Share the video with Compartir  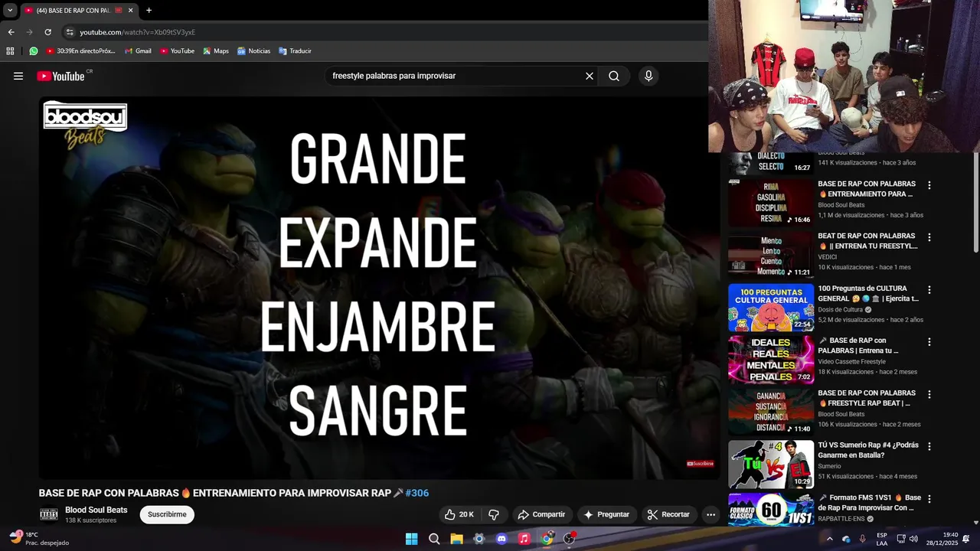click(541, 514)
